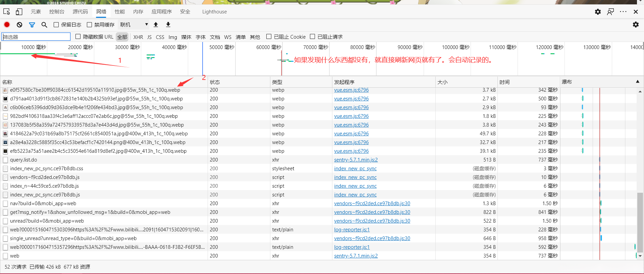The width and height of the screenshot is (644, 274).
Task: Clear the network log
Action: tap(19, 25)
